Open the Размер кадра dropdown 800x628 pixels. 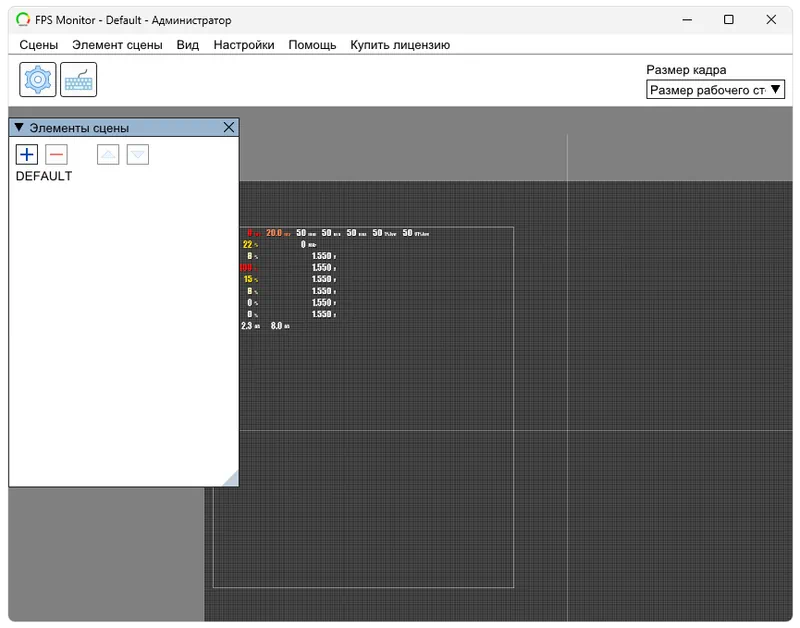[x=715, y=90]
